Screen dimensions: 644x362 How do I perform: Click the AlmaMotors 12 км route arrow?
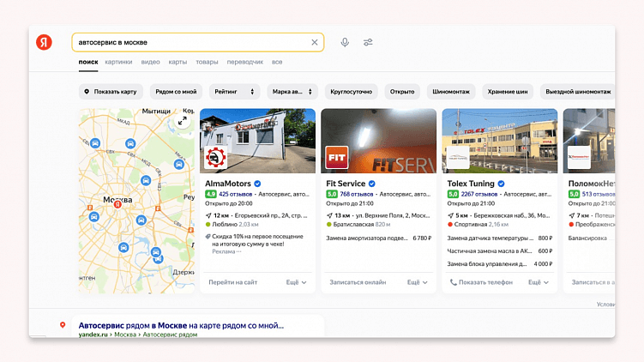click(208, 215)
